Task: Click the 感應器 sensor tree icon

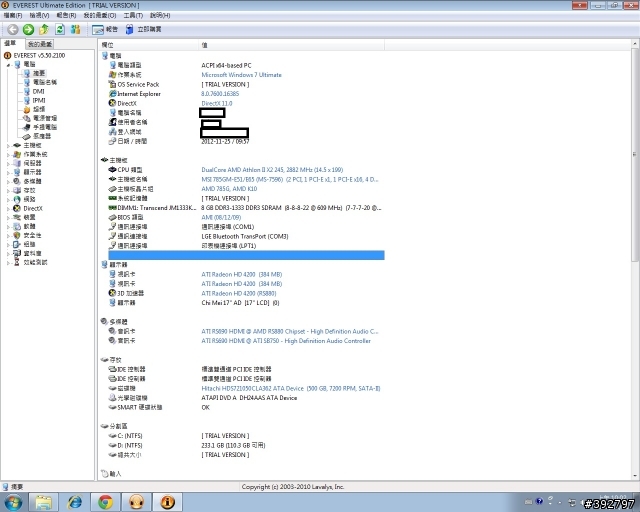Action: 27,136
